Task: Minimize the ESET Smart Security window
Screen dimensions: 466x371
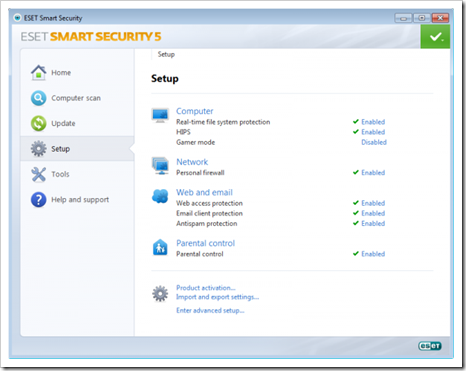Action: coord(403,18)
